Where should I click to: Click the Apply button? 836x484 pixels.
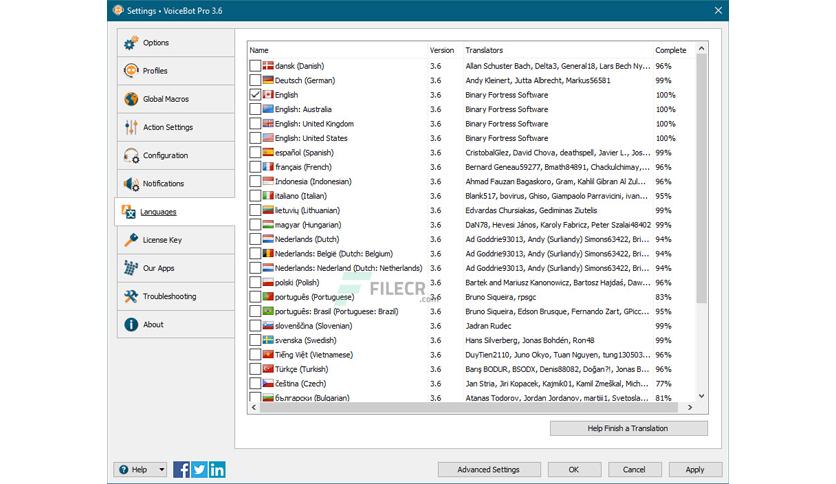[695, 470]
